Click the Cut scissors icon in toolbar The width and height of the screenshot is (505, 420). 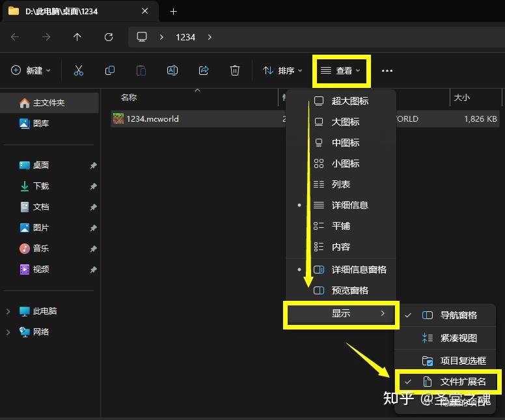[x=78, y=70]
